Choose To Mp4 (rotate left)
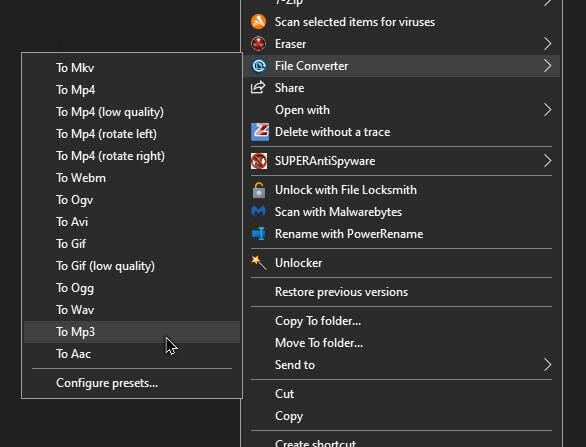 coord(132,134)
